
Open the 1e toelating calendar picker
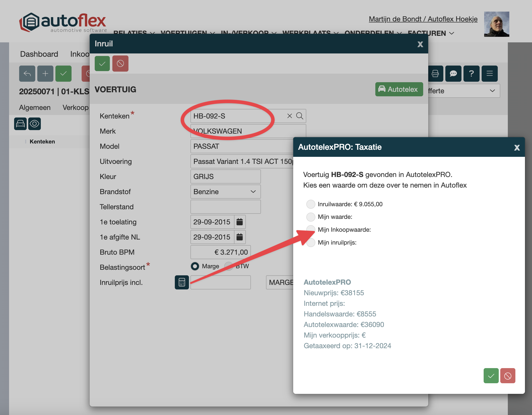pos(240,222)
